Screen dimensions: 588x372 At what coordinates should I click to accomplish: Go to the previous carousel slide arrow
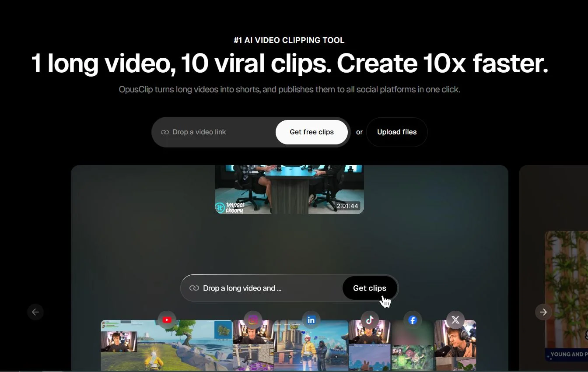coord(35,312)
